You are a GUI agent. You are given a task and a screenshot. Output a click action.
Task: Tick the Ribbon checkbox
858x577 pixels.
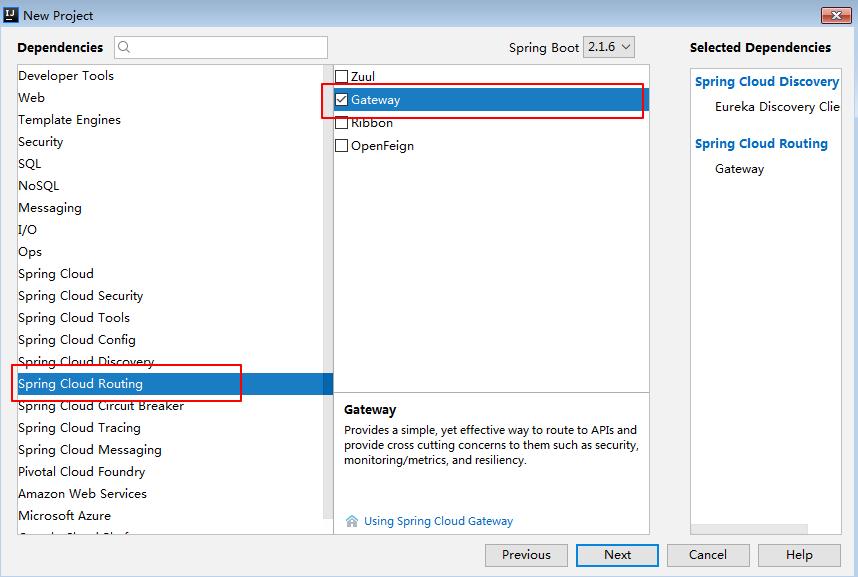coord(341,123)
